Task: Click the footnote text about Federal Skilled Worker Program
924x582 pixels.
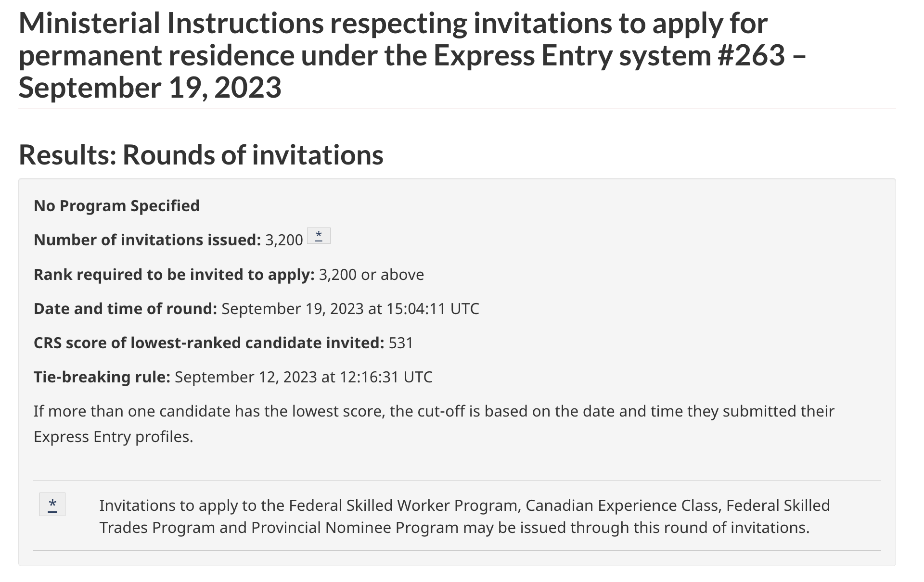Action: (x=464, y=516)
